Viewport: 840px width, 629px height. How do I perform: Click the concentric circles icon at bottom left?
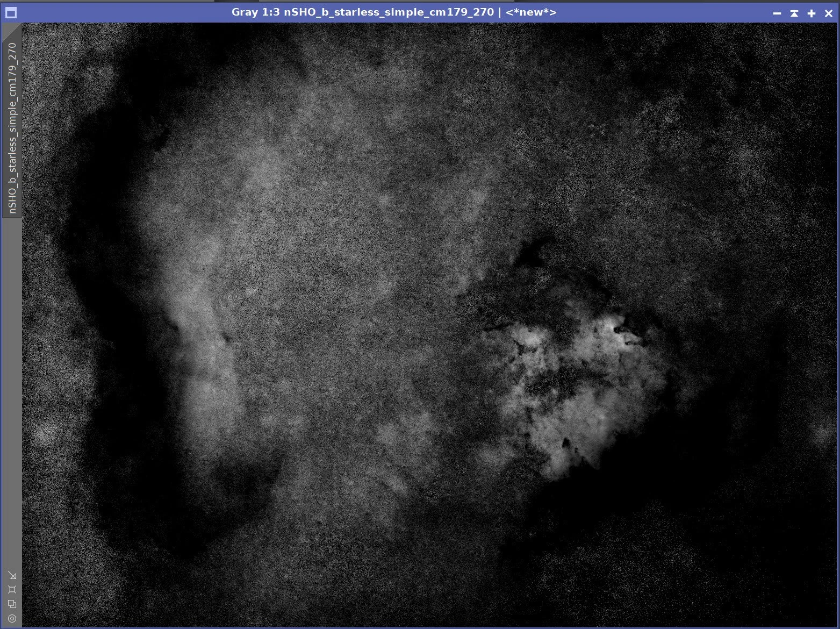coord(12,619)
